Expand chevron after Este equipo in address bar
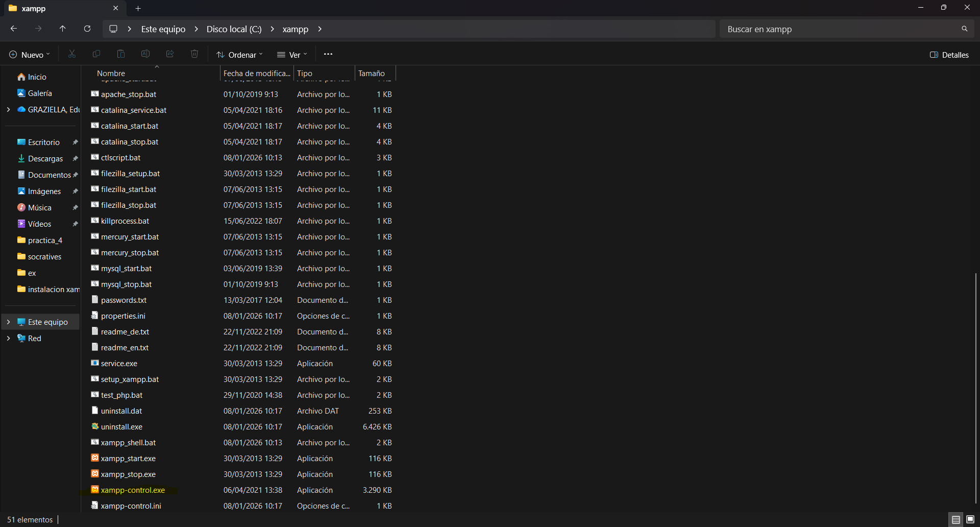Viewport: 980px width, 527px height. [196, 29]
